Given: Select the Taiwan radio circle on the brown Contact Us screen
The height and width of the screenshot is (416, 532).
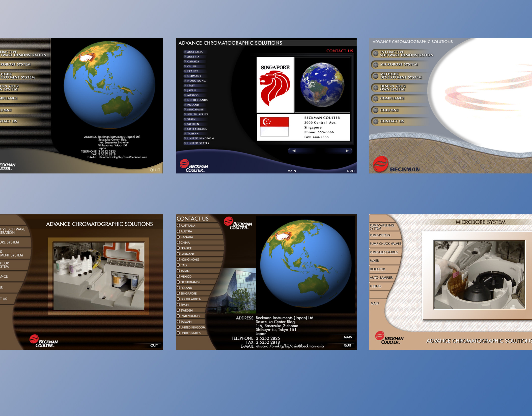Looking at the screenshot, I should click(x=178, y=322).
